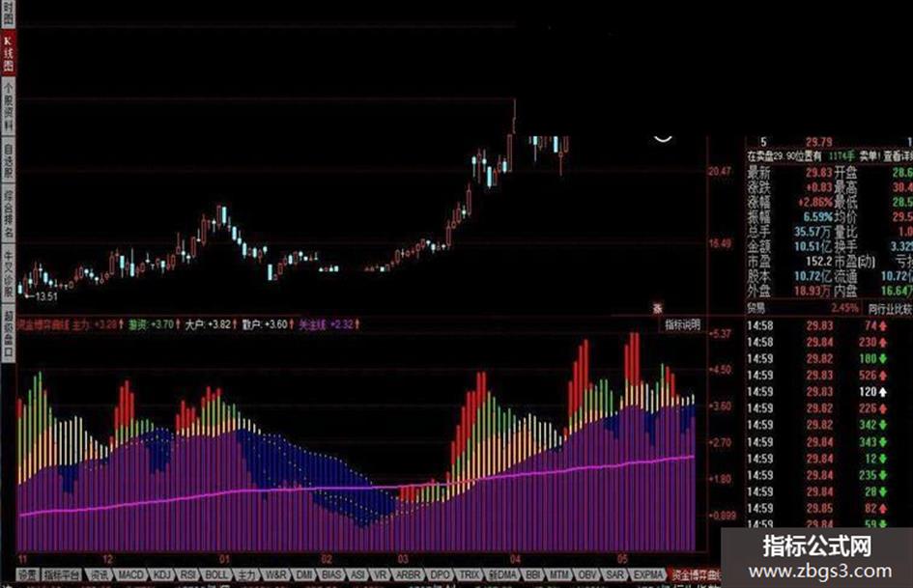Click the 526 volume trade row

pos(817,376)
